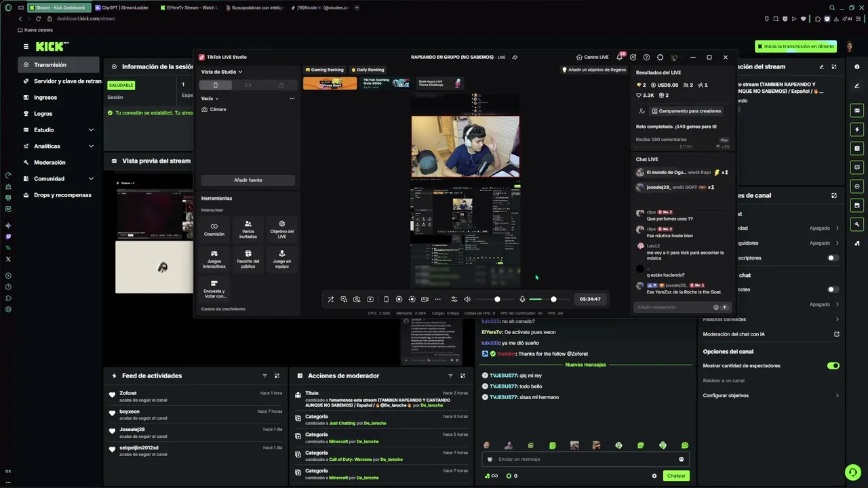
Task: Toggle the Kick hamburger menu
Action: pos(26,46)
